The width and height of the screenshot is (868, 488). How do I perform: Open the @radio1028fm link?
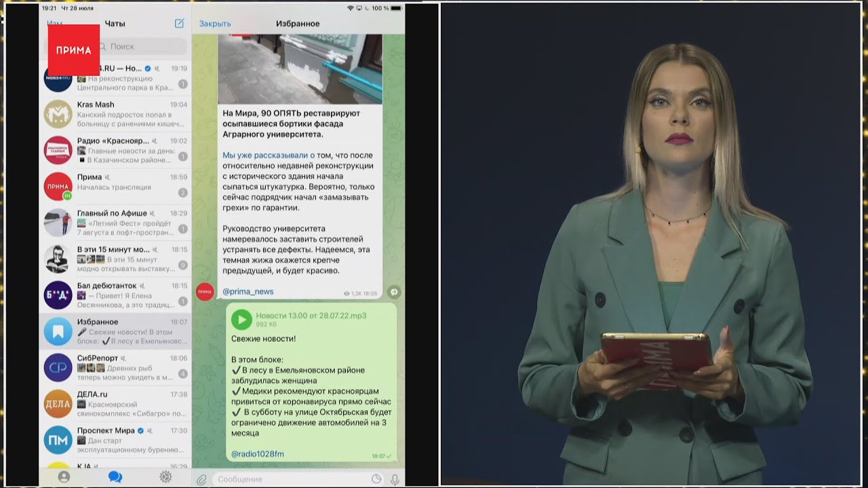click(258, 453)
